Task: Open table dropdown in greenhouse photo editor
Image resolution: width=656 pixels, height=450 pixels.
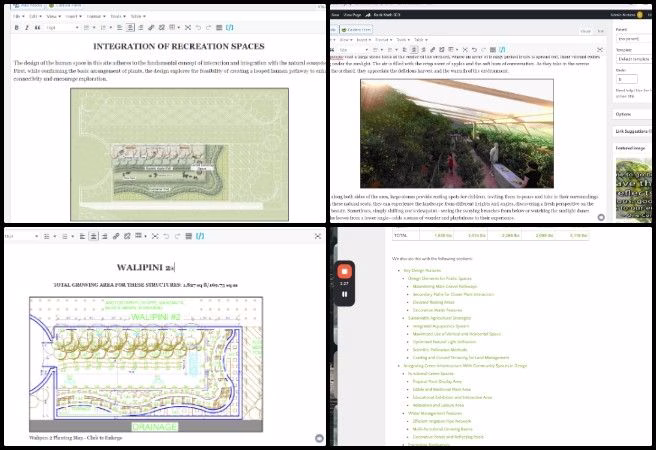Action: [453, 50]
